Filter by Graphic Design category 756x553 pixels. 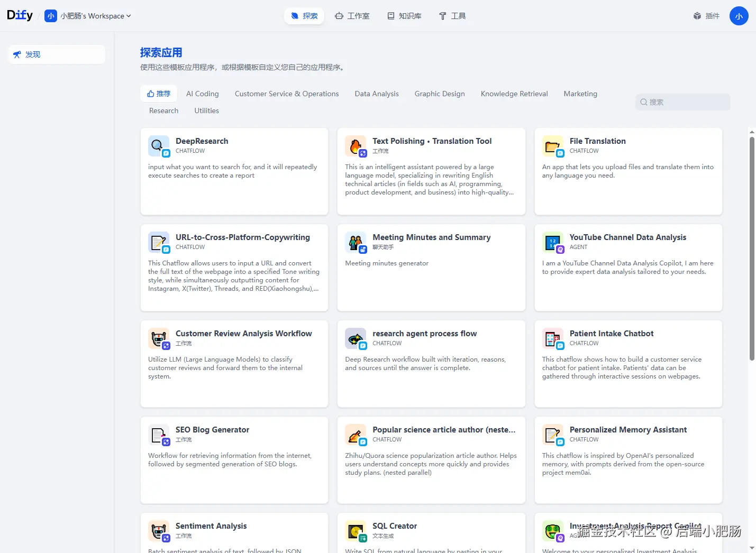[440, 94]
